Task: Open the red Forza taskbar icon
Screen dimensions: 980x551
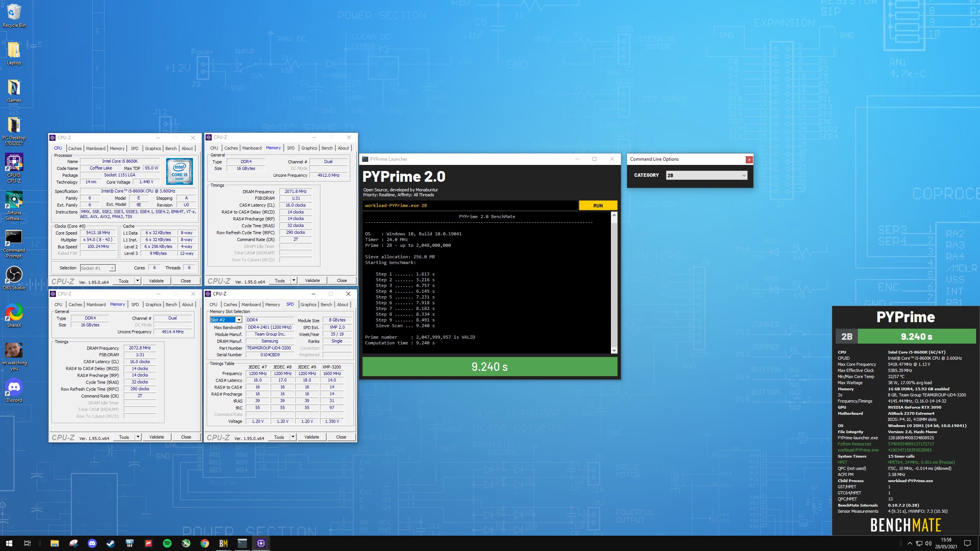Action: (149, 543)
